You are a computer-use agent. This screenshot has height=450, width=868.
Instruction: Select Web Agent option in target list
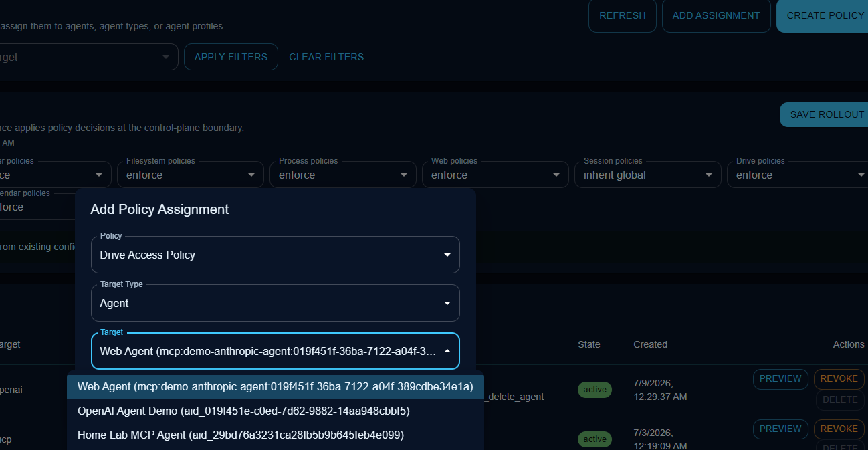[276, 386]
